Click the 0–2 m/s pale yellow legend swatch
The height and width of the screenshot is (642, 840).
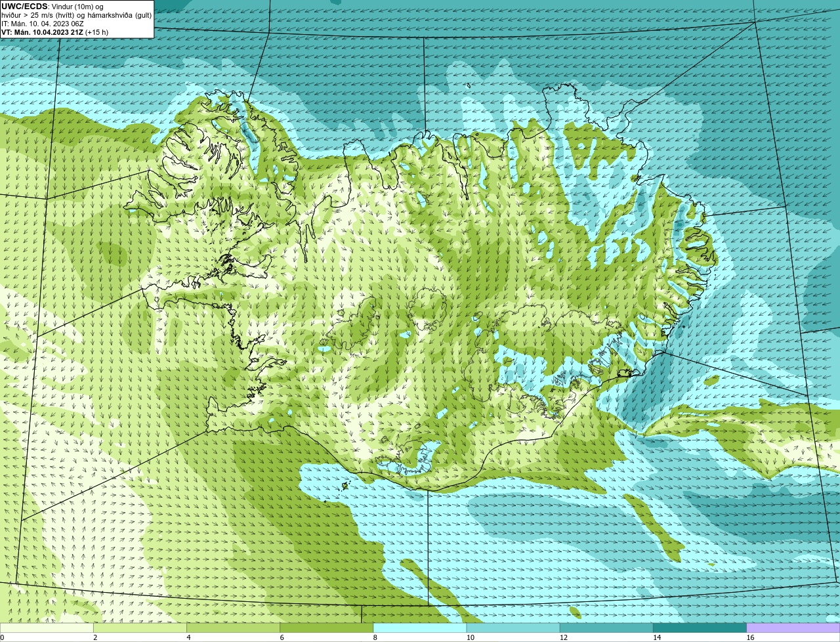[47, 628]
